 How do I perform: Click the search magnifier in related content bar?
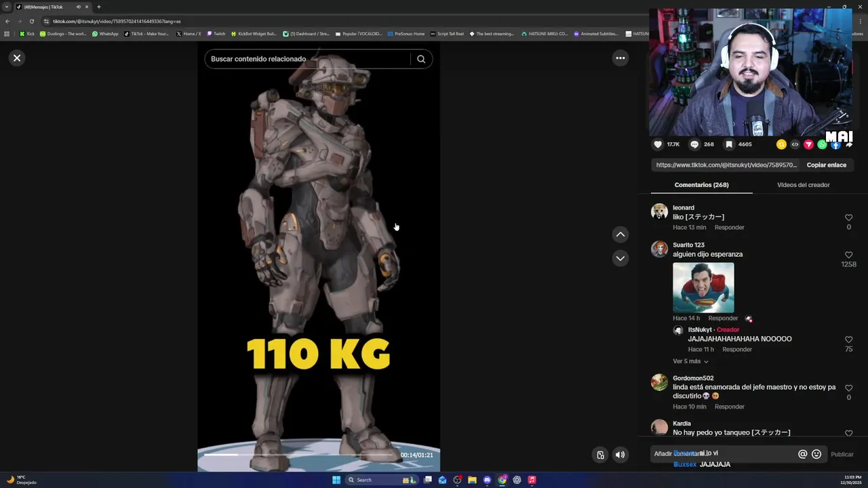[421, 59]
